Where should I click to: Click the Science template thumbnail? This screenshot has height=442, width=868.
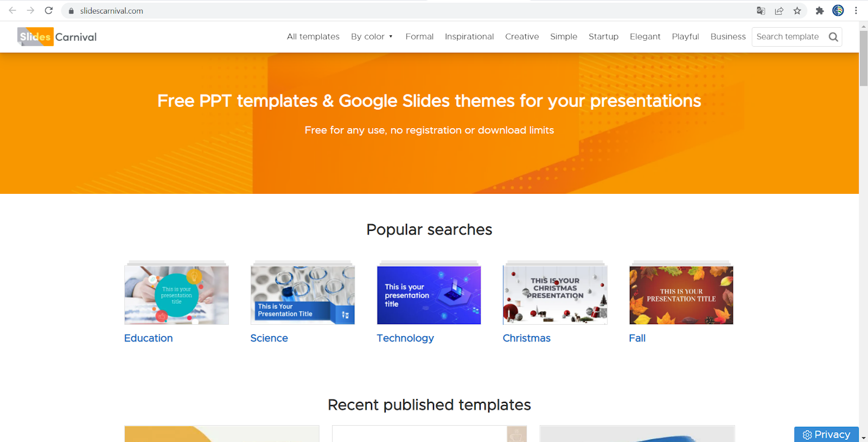click(303, 295)
